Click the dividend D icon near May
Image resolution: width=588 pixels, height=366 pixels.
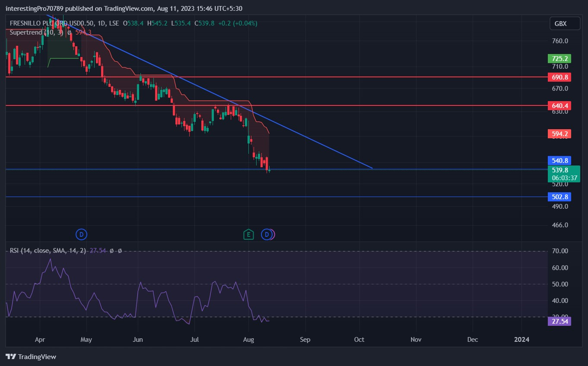click(x=81, y=235)
